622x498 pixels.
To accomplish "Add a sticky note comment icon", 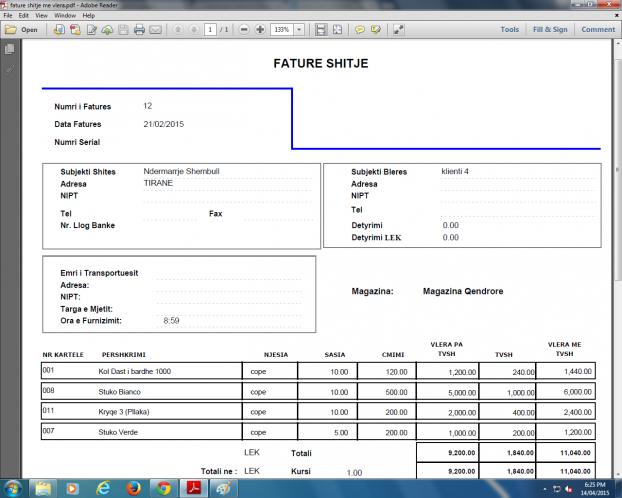I will (x=359, y=30).
